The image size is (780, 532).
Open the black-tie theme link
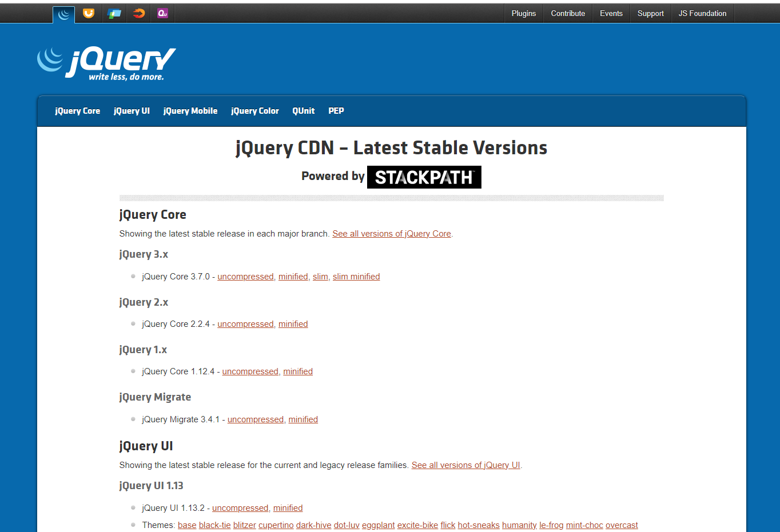click(x=215, y=525)
